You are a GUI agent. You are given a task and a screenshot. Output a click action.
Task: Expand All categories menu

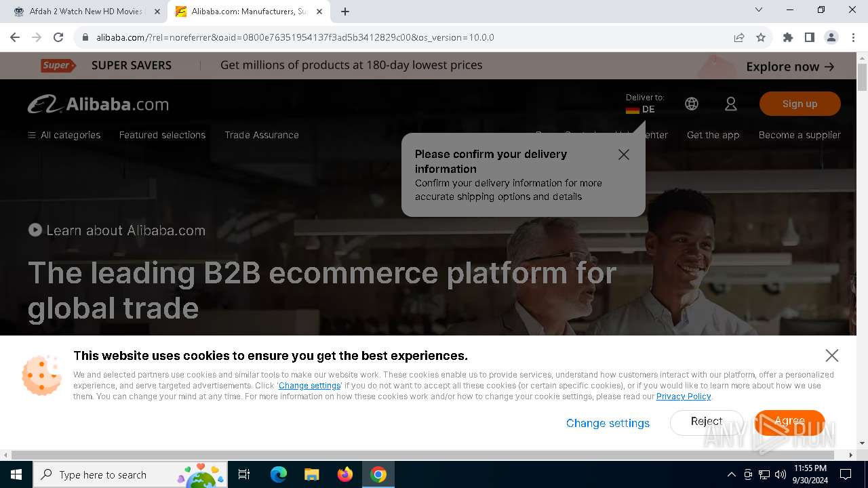(x=64, y=135)
